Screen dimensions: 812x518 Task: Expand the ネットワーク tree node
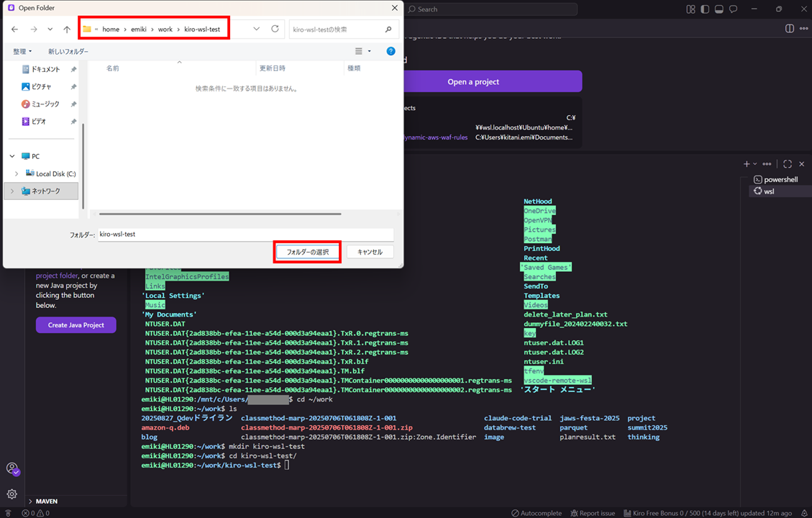[x=12, y=191]
